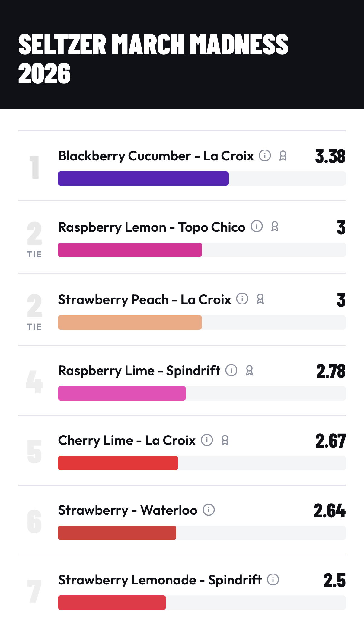The width and height of the screenshot is (364, 621).
Task: Click info icon beside Strawberry Lemonade Spindrift
Action: 273,580
